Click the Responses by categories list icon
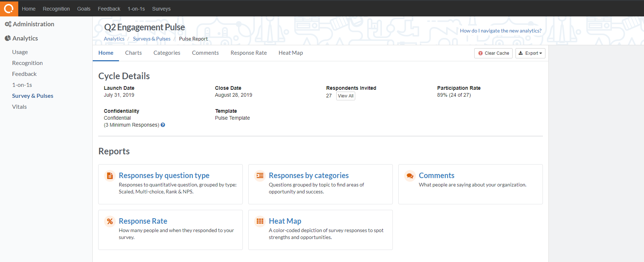The height and width of the screenshot is (262, 644). (260, 176)
